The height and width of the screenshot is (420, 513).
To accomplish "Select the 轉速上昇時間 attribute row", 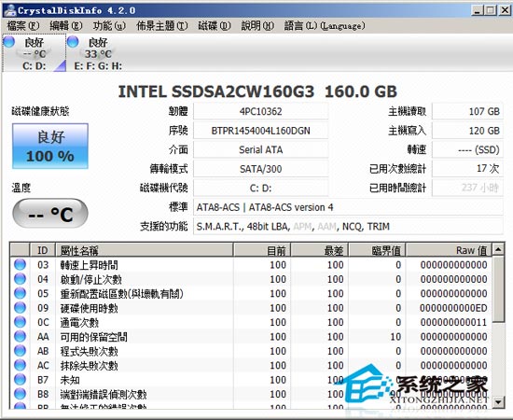I will coord(251,264).
